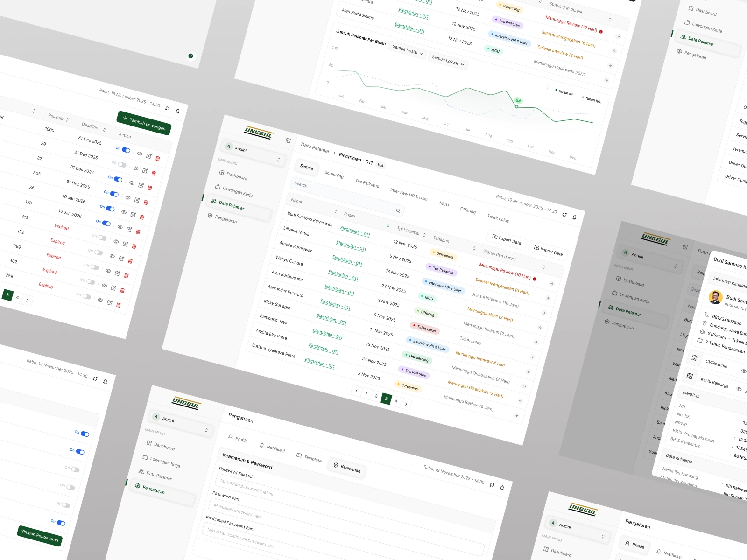
Task: Open the bell on the Keamanan settings page
Action: 502,488
